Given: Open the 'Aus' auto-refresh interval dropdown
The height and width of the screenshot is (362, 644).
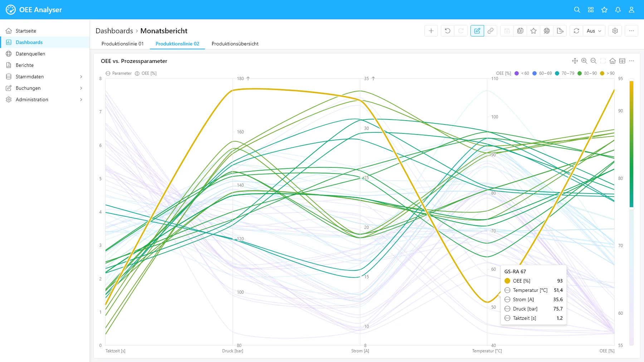Looking at the screenshot, I should (594, 31).
